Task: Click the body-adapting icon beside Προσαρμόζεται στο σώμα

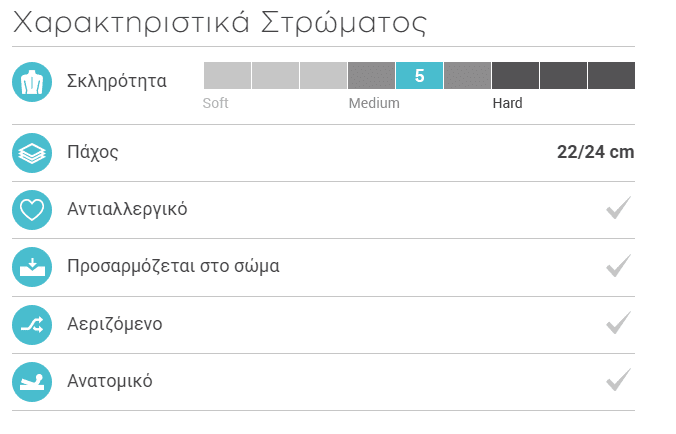Action: pos(32,267)
